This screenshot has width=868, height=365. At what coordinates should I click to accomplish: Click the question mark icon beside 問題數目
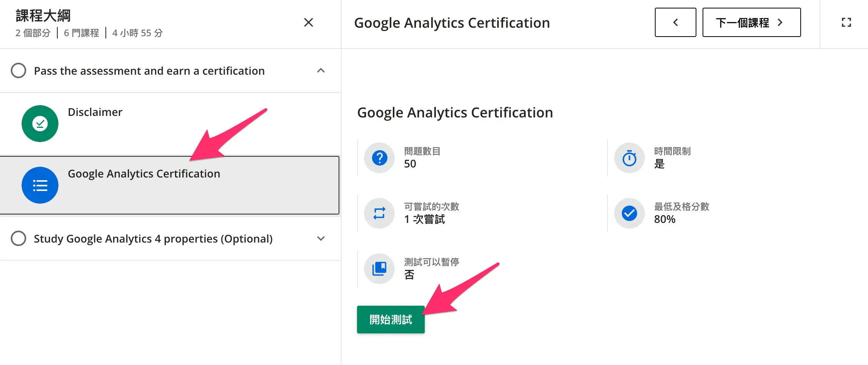[x=379, y=158]
